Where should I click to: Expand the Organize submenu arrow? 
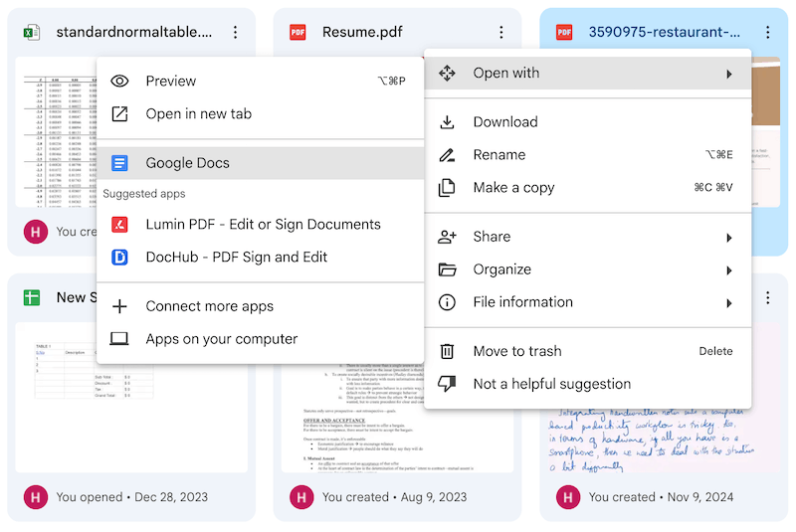729,270
